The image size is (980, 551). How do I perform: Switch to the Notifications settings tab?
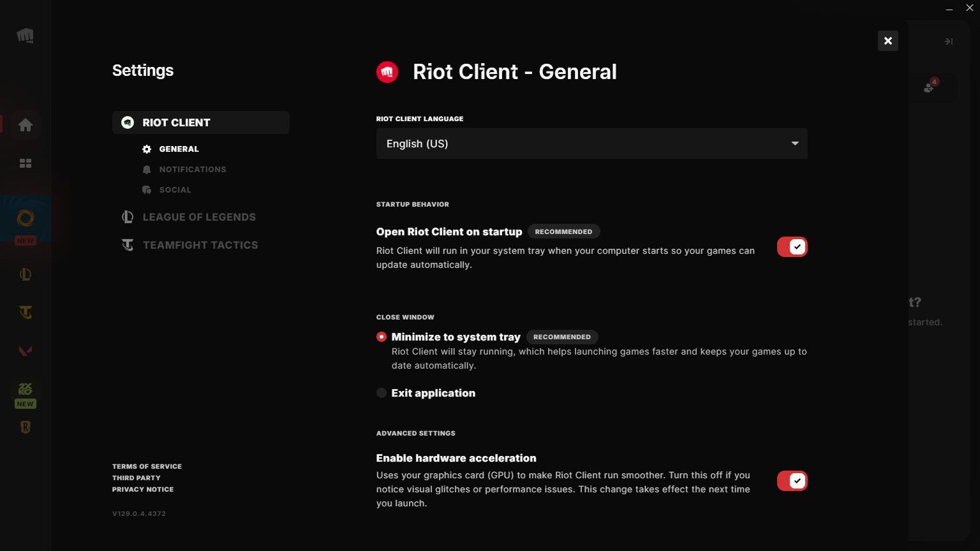(x=193, y=169)
